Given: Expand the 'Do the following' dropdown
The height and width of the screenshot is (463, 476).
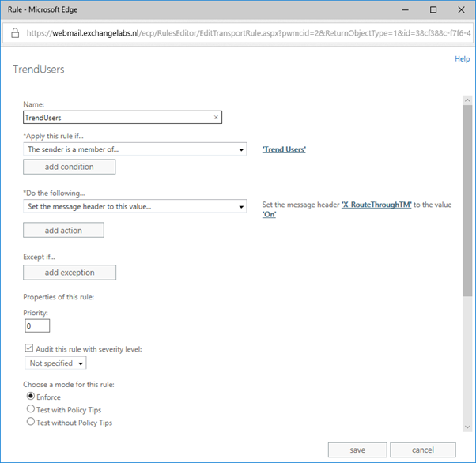Looking at the screenshot, I should pyautogui.click(x=135, y=206).
